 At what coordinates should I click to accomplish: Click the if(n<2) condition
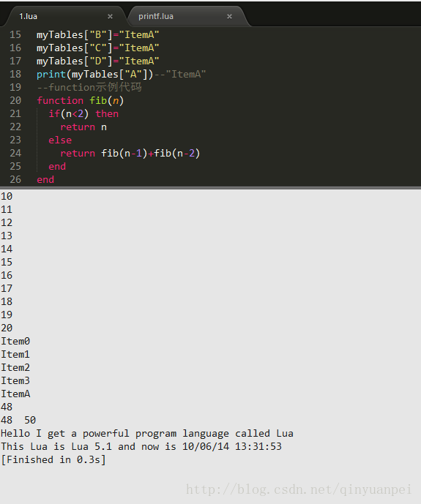[69, 114]
